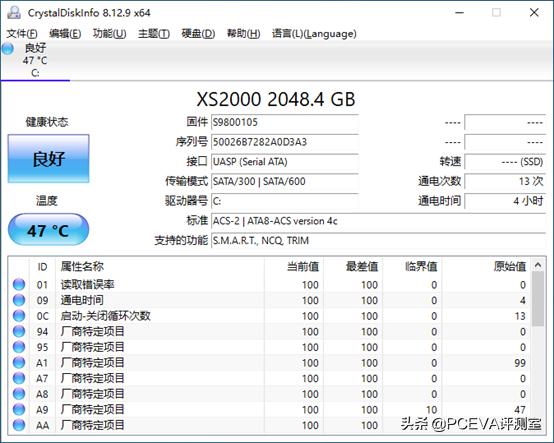Click the status icon for attribute A9

[x=19, y=409]
